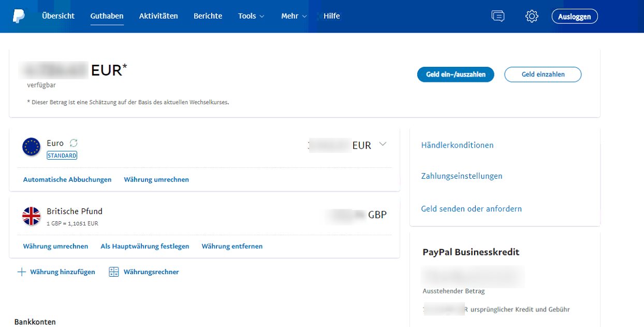
Task: Open the settings gear icon
Action: point(532,16)
